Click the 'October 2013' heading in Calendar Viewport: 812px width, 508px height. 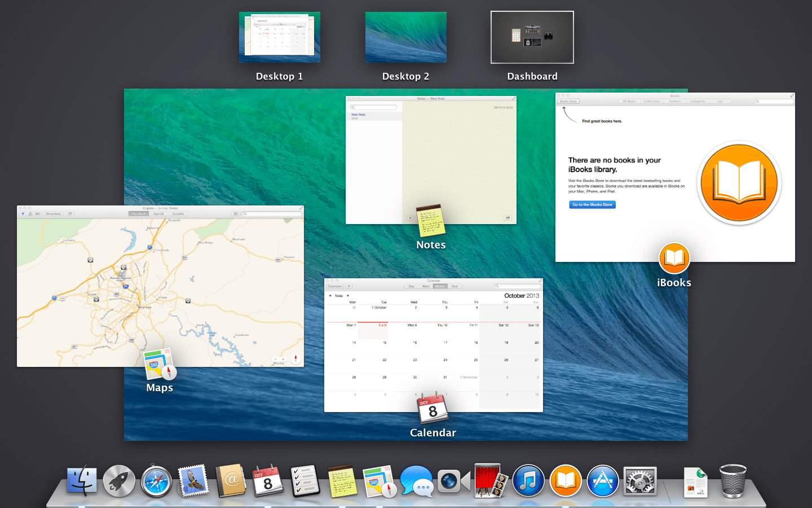click(522, 296)
